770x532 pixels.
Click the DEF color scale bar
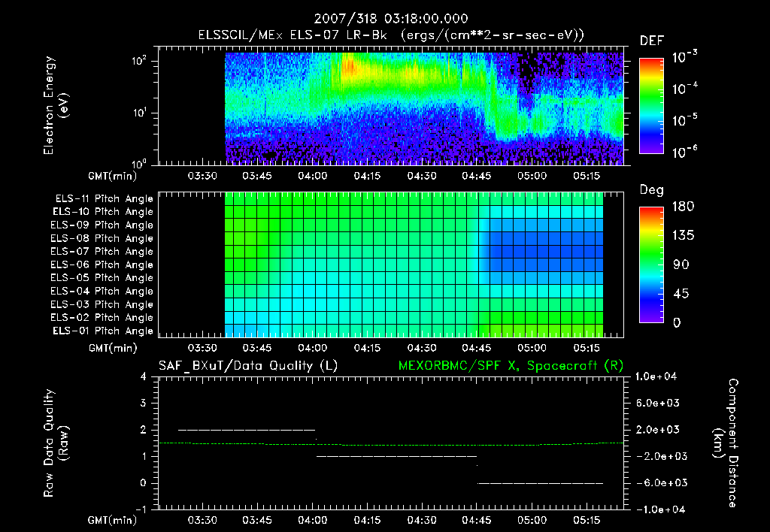click(x=651, y=106)
